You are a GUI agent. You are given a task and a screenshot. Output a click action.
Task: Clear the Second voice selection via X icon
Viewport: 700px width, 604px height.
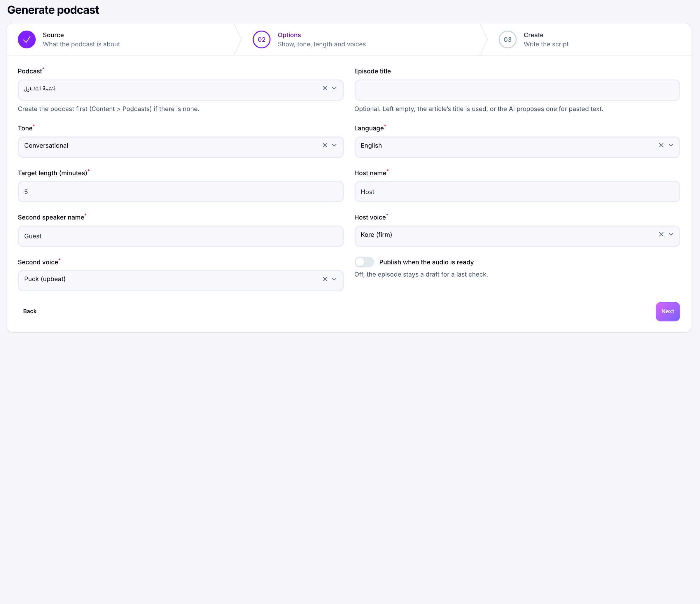coord(325,279)
